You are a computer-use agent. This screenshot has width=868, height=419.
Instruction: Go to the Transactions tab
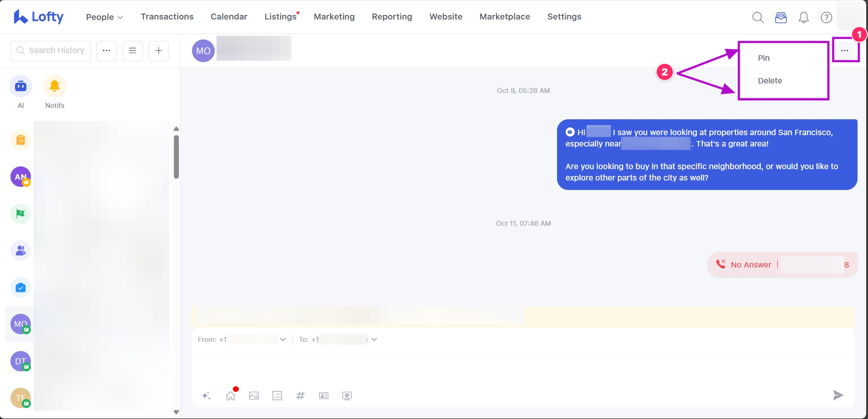coord(167,17)
